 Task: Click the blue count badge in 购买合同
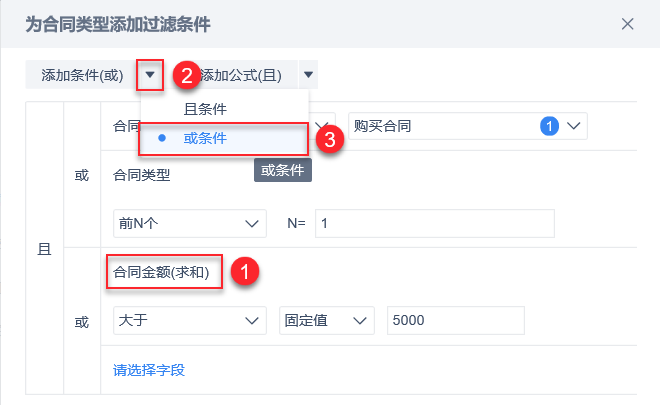point(548,126)
